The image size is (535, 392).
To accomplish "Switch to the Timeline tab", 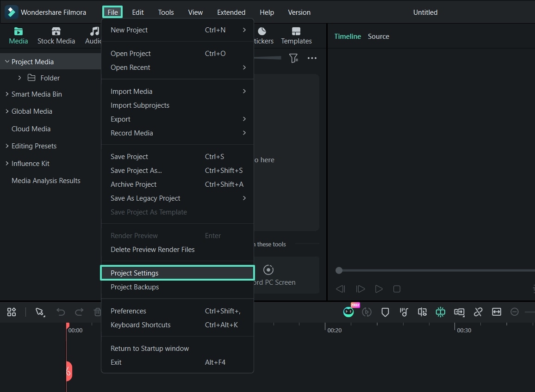I will pyautogui.click(x=348, y=36).
